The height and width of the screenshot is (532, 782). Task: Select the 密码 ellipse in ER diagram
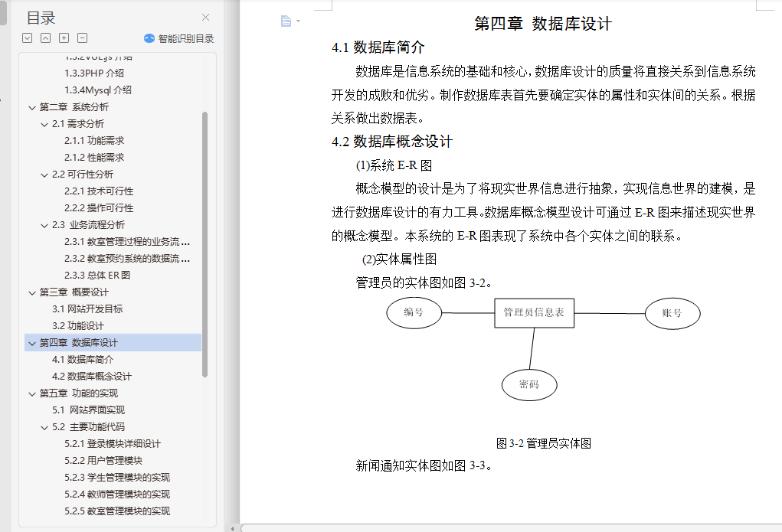point(529,385)
